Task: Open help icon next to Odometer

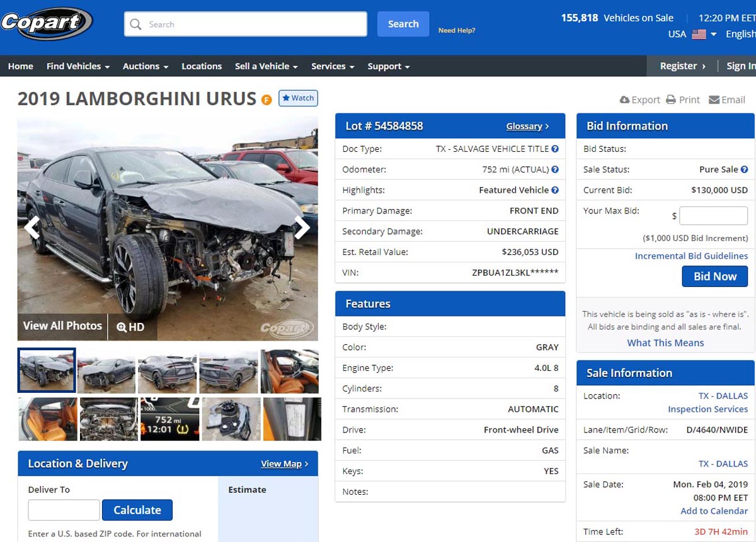Action: [555, 169]
